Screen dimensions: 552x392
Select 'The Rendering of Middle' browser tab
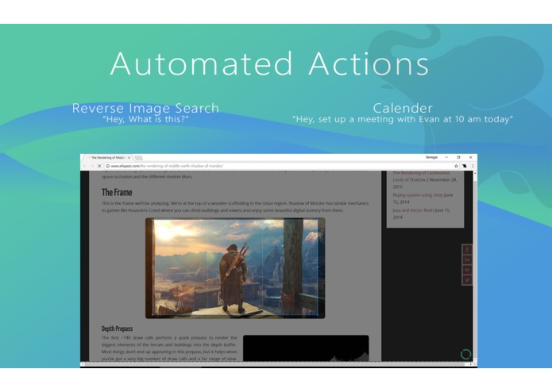pyautogui.click(x=108, y=158)
